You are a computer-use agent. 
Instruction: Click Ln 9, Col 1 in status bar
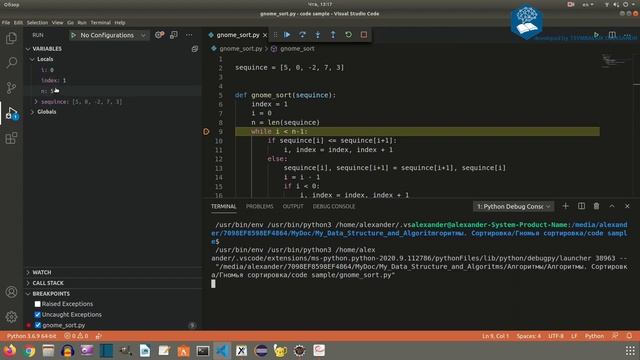point(495,336)
